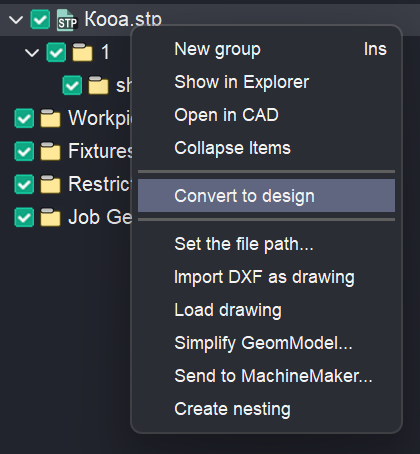Image resolution: width=420 pixels, height=454 pixels.
Task: Uncheck the Kooa.stp checkbox
Action: point(40,19)
